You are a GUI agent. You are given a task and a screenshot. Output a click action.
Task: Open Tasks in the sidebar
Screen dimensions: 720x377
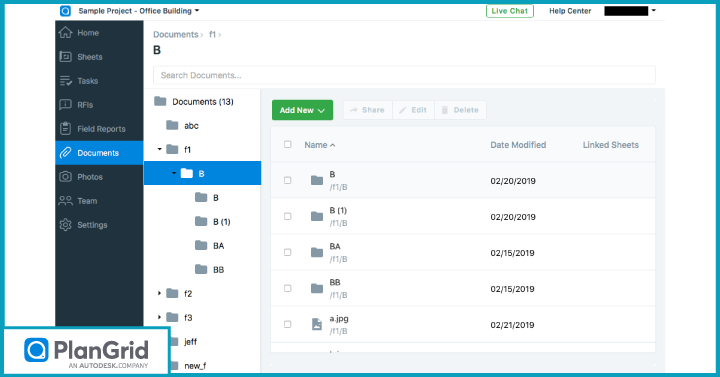point(99,81)
